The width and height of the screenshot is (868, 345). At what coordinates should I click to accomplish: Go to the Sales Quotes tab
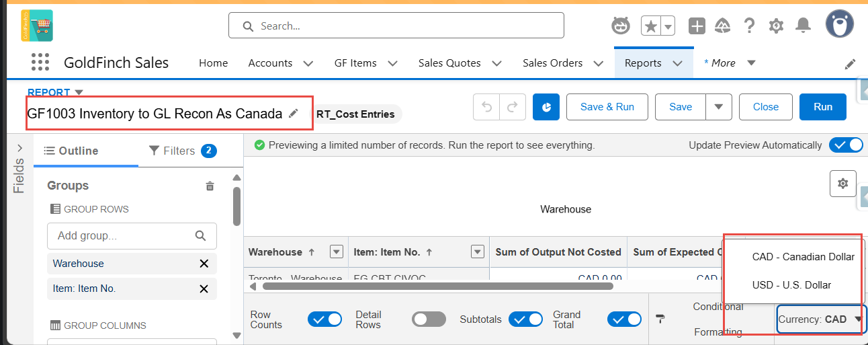(x=449, y=63)
